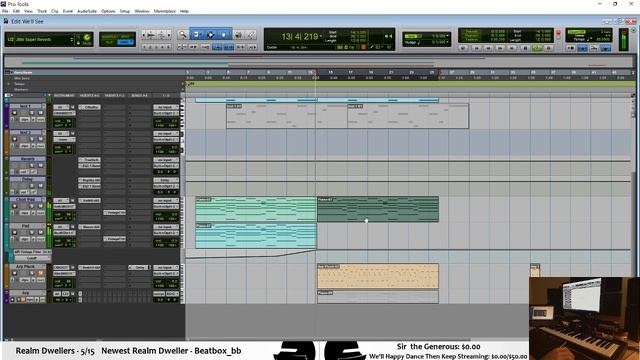Click the Grid edit mode button
Viewport: 640px width, 360px height.
124,42
